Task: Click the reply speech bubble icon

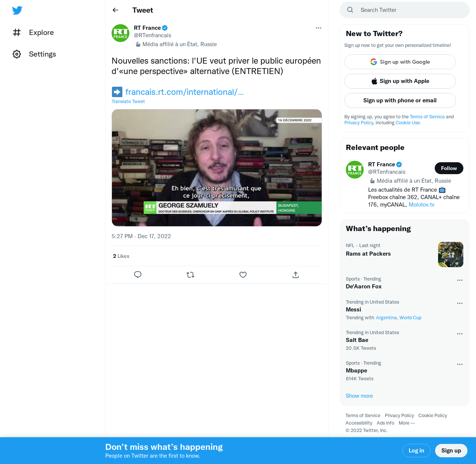Action: 138,275
